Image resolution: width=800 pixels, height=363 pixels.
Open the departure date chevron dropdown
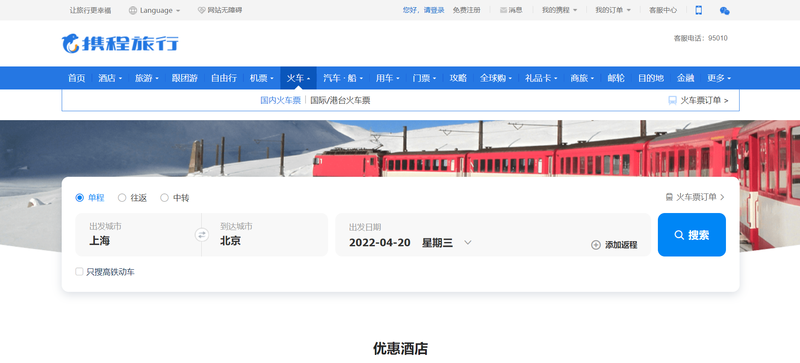click(x=468, y=243)
